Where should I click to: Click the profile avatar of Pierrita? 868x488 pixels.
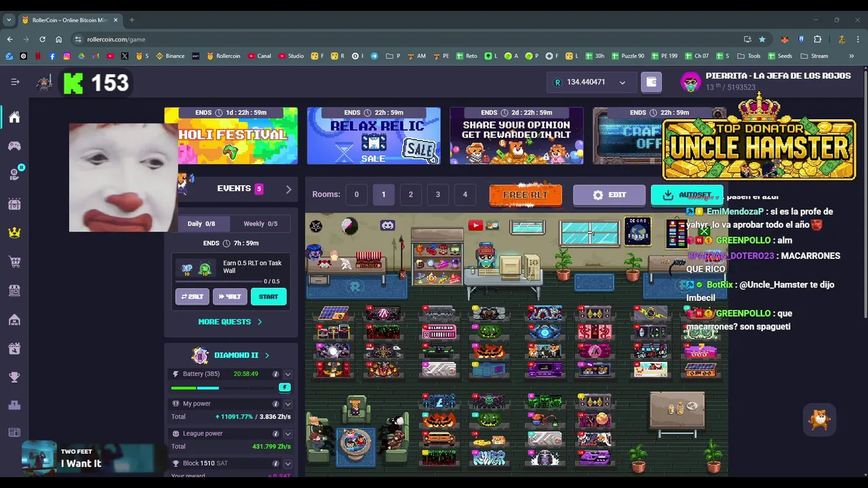tap(690, 82)
